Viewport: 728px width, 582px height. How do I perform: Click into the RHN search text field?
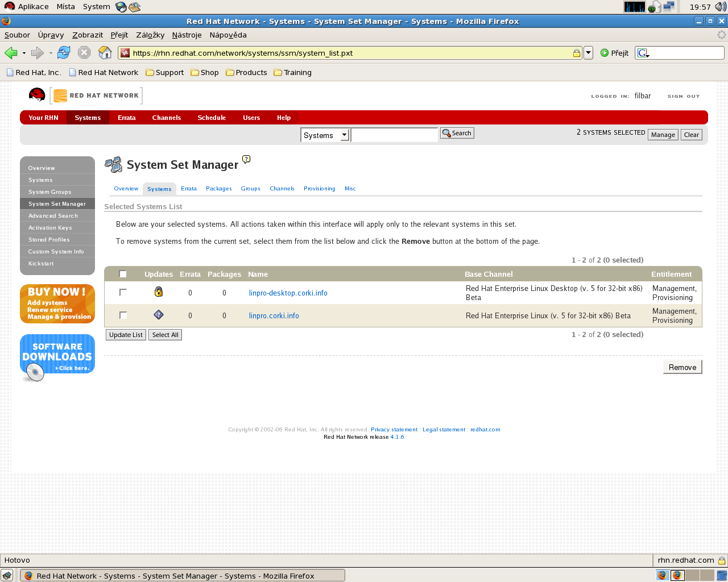coord(395,135)
